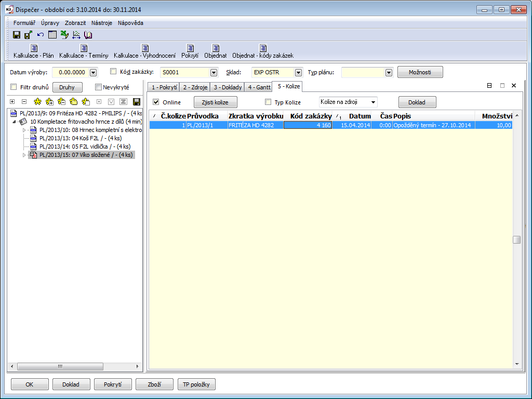This screenshot has width=532, height=399.
Task: Click the Excel export with pencil icon
Action: pos(64,35)
